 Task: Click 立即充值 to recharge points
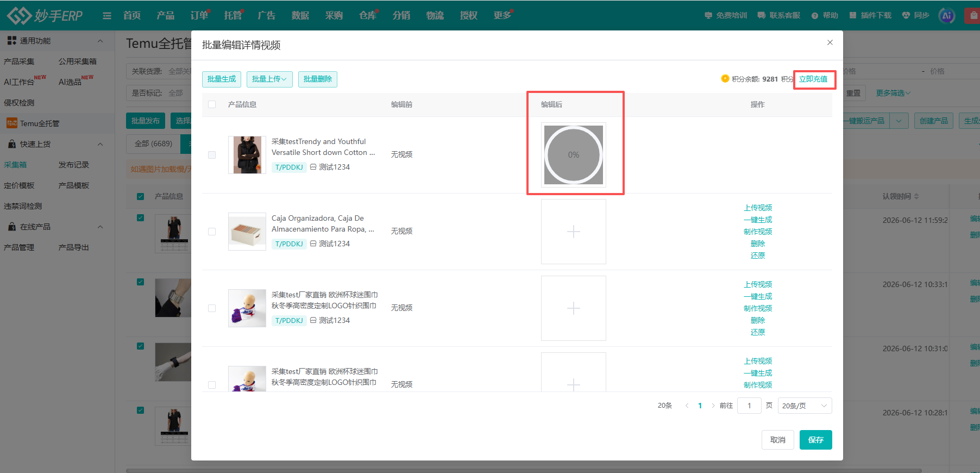813,79
